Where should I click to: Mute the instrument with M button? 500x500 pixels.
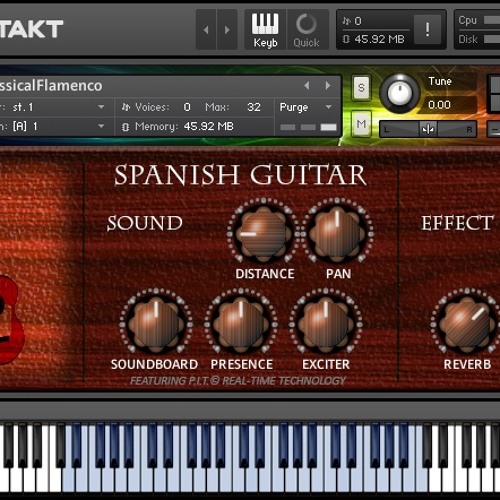click(x=361, y=124)
